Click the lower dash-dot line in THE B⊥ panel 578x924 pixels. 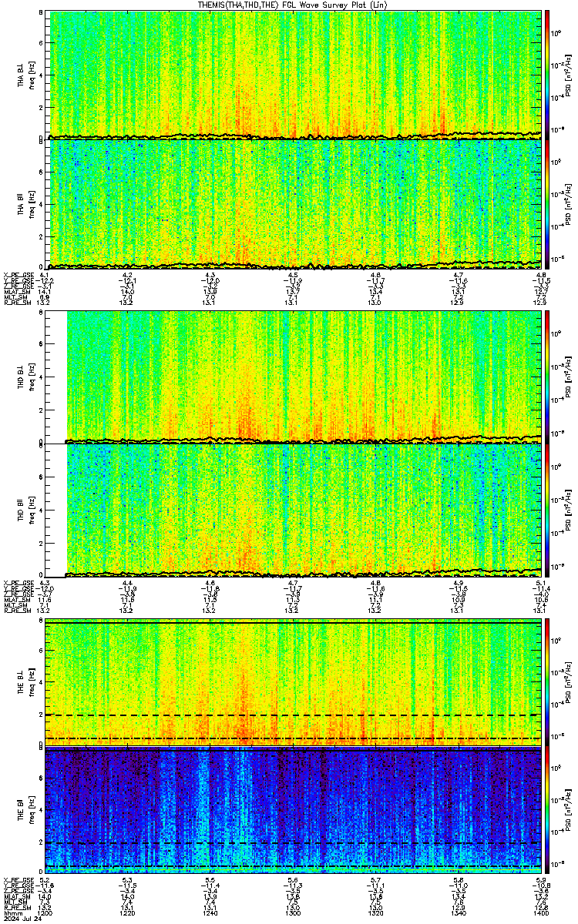294,738
